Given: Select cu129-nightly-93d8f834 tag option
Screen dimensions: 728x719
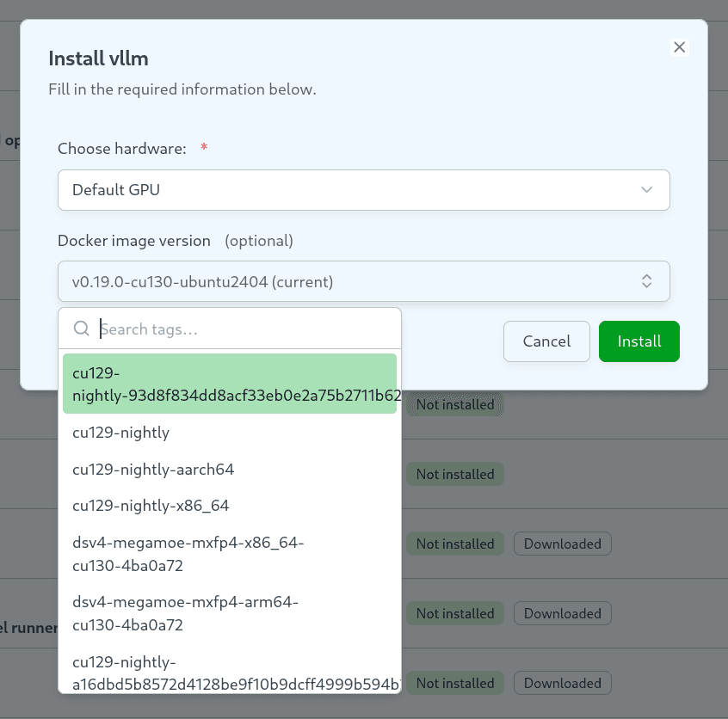Looking at the screenshot, I should (x=230, y=384).
